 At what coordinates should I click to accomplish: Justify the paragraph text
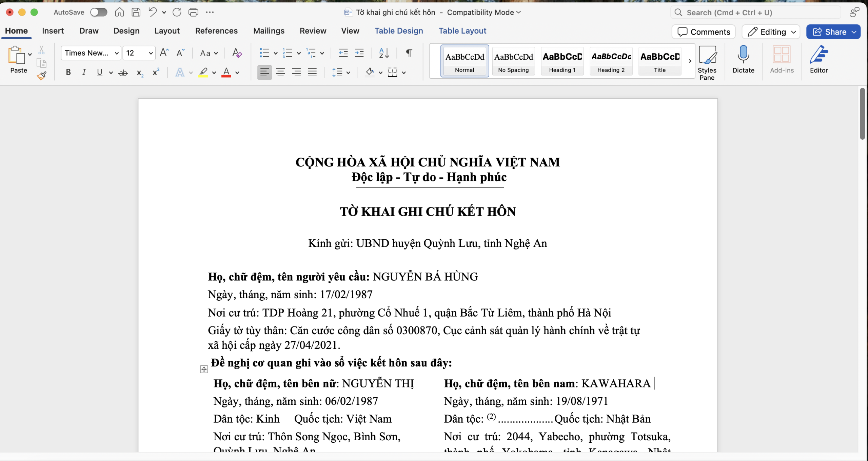312,72
